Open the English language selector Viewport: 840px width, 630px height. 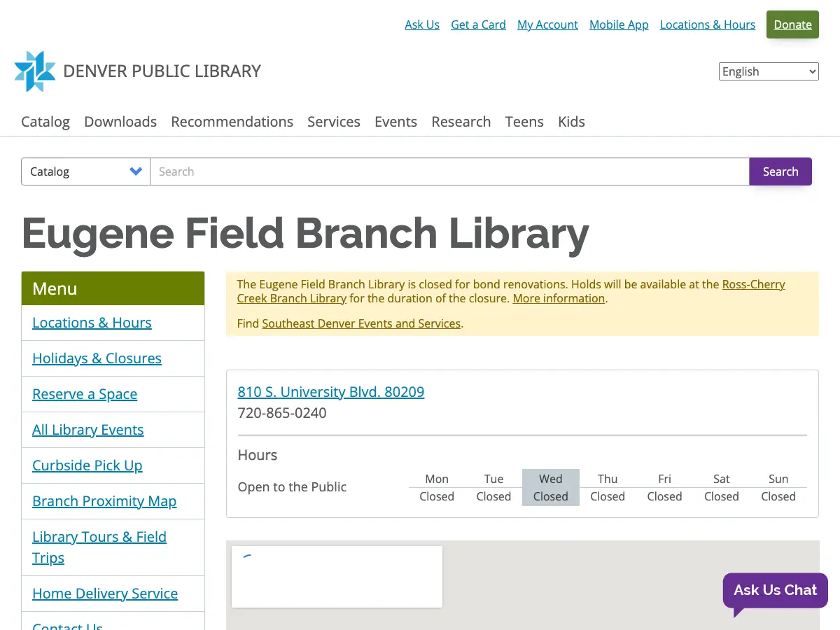click(x=769, y=71)
